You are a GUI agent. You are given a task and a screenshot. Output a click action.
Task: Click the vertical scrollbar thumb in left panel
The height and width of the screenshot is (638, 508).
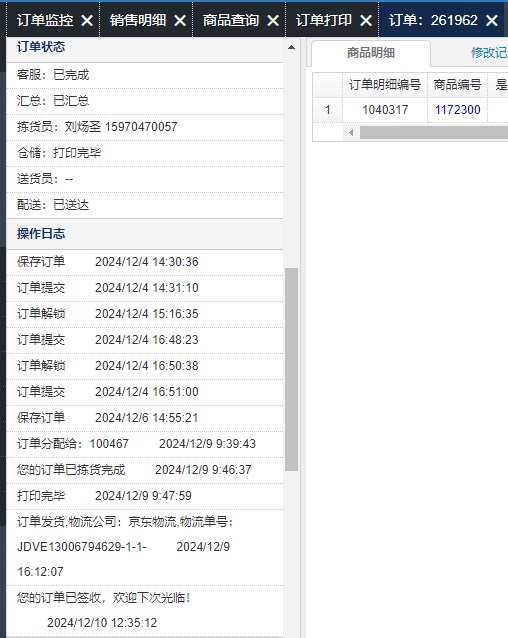pyautogui.click(x=291, y=369)
